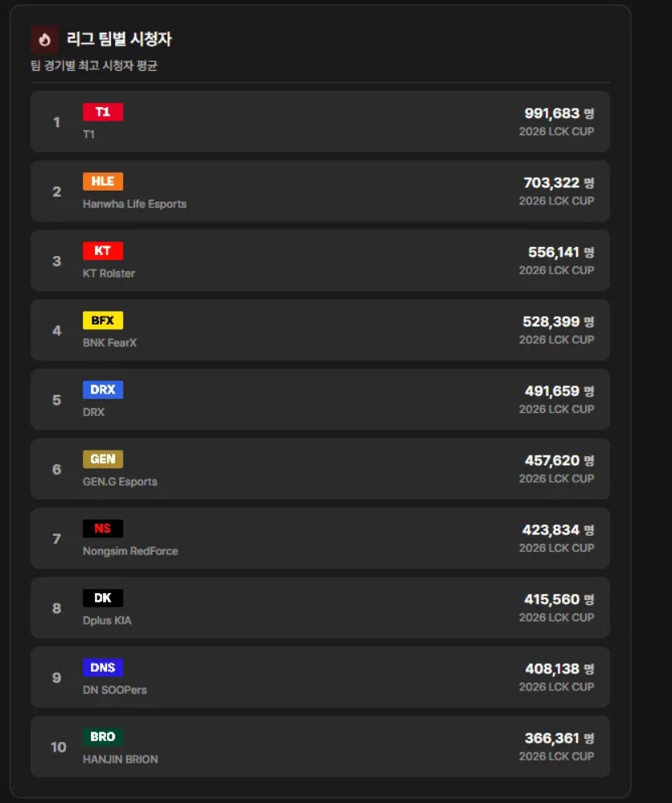The width and height of the screenshot is (672, 803).
Task: Open the Hanwha Life Esports team name
Action: [134, 204]
